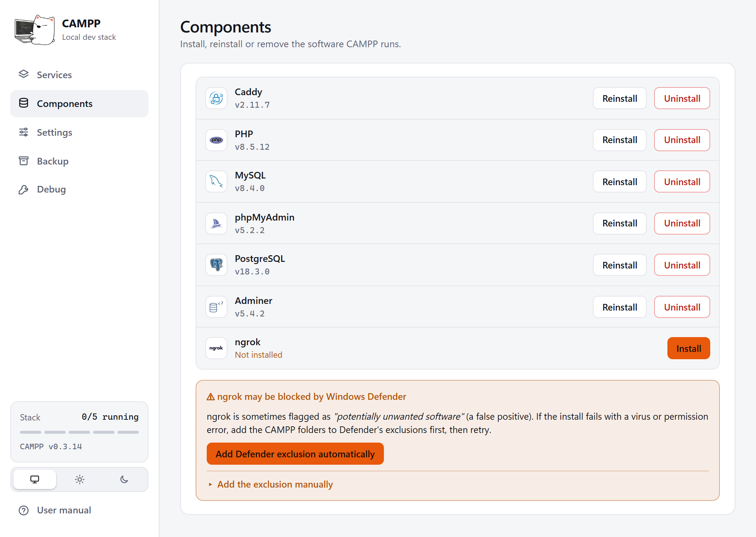The height and width of the screenshot is (537, 756).
Task: Uninstall Caddy
Action: coord(682,98)
